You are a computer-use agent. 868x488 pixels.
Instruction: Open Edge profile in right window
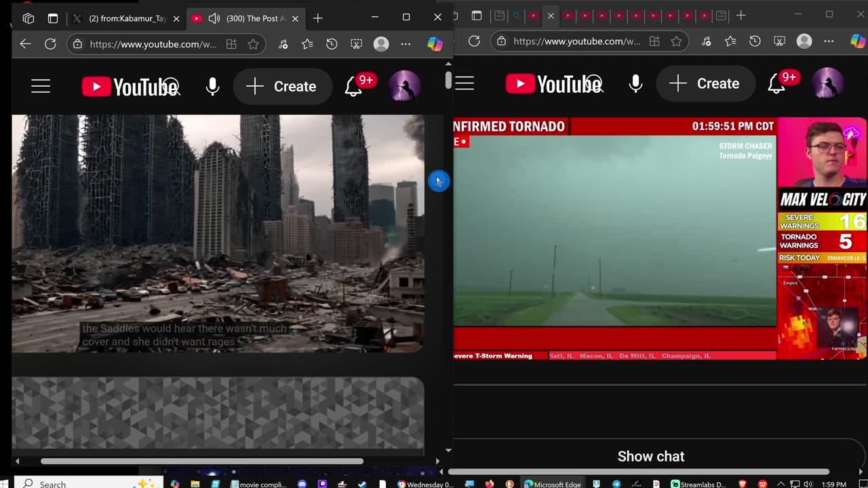804,41
